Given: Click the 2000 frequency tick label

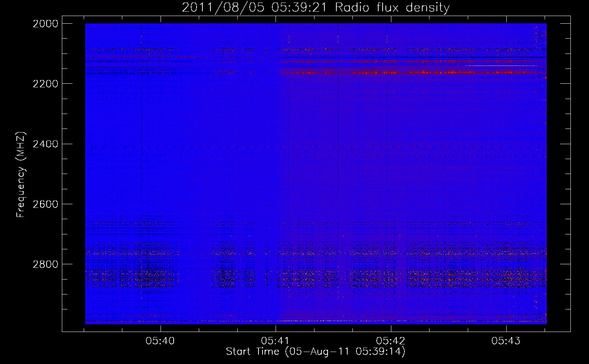Looking at the screenshot, I should pos(46,24).
